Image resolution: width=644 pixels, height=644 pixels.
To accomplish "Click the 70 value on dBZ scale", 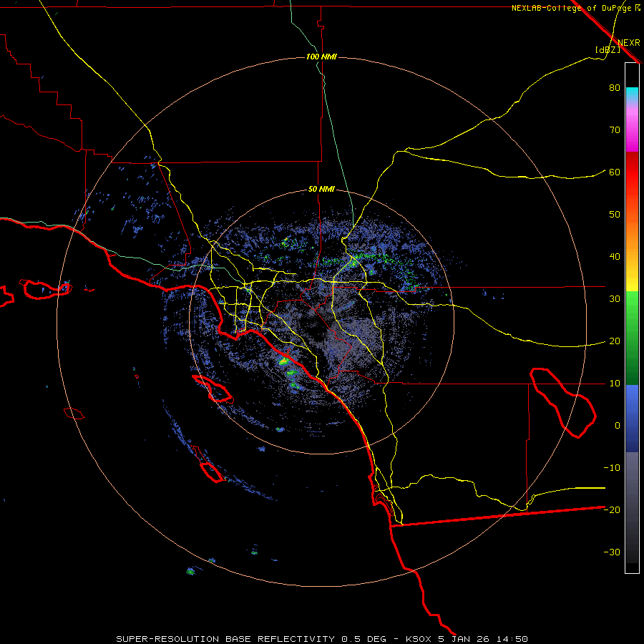I will tap(615, 130).
